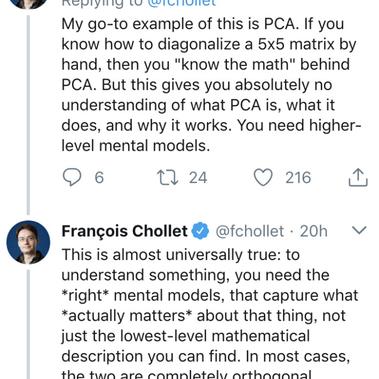Tap the @fchollet handle beside the name
Screen dimensions: 379x379
coord(250,231)
